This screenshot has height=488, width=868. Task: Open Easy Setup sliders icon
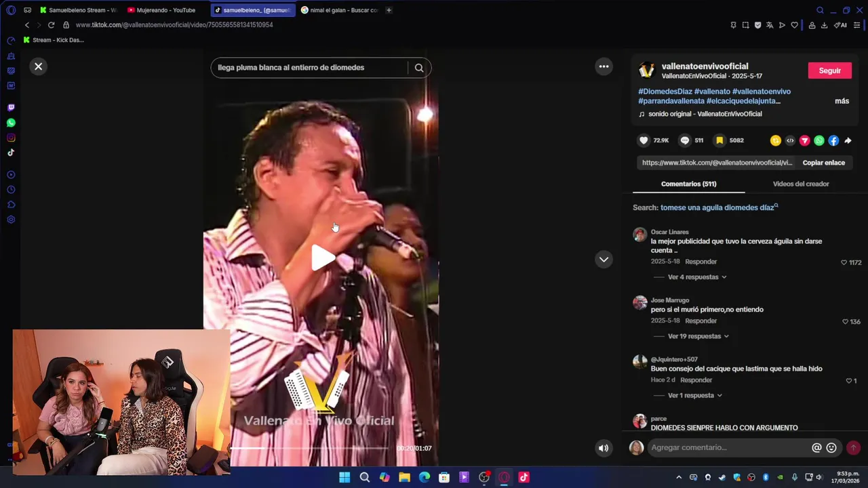[x=857, y=25]
